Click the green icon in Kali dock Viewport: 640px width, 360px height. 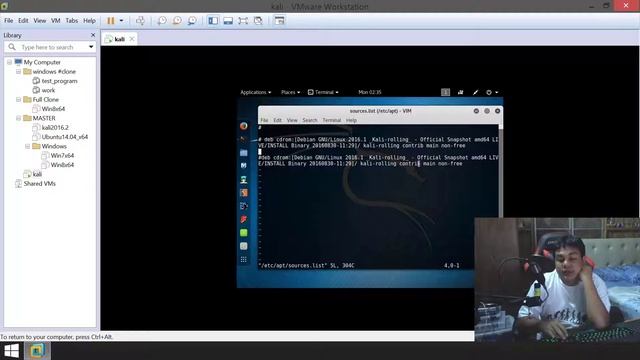244,233
